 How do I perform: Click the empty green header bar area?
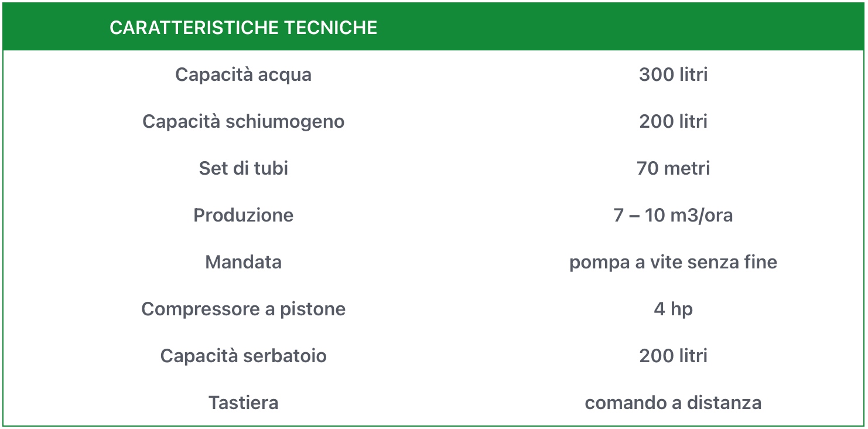tap(621, 27)
